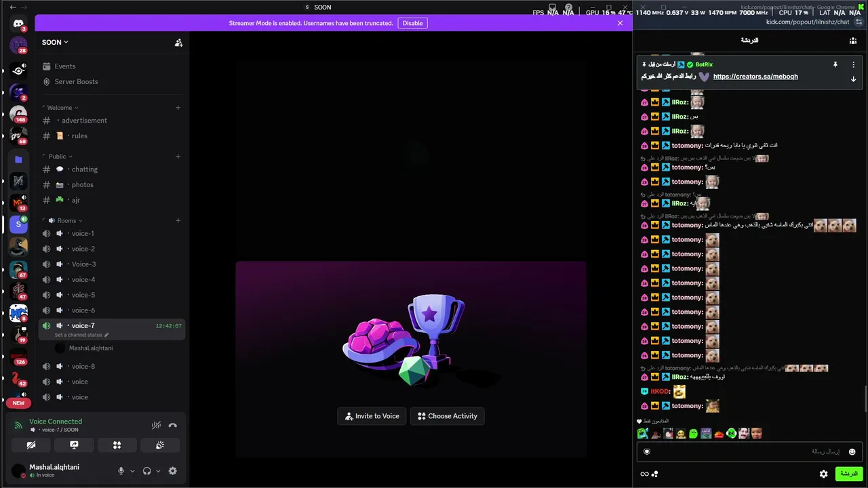
Task: Open the activities launcher icon in voice panel
Action: 117,445
